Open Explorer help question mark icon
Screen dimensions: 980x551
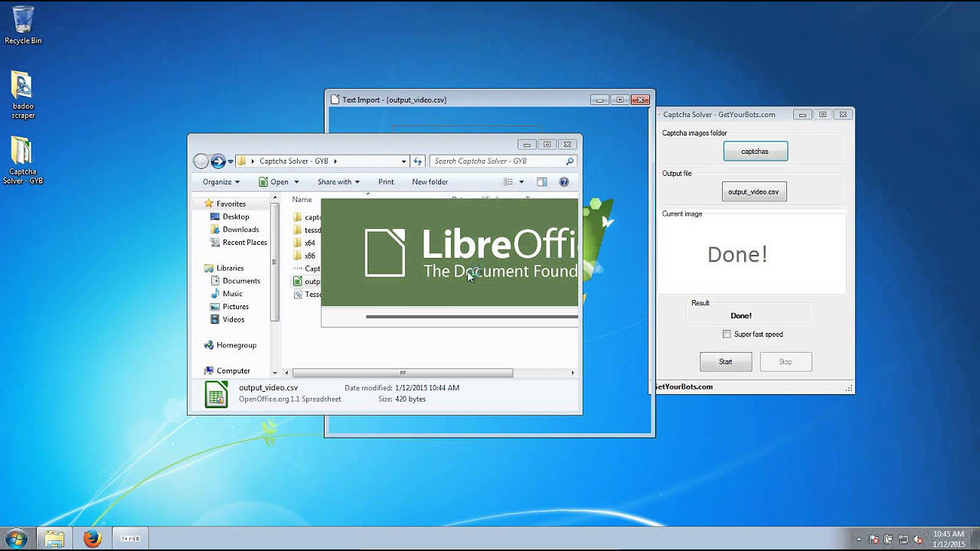[564, 182]
